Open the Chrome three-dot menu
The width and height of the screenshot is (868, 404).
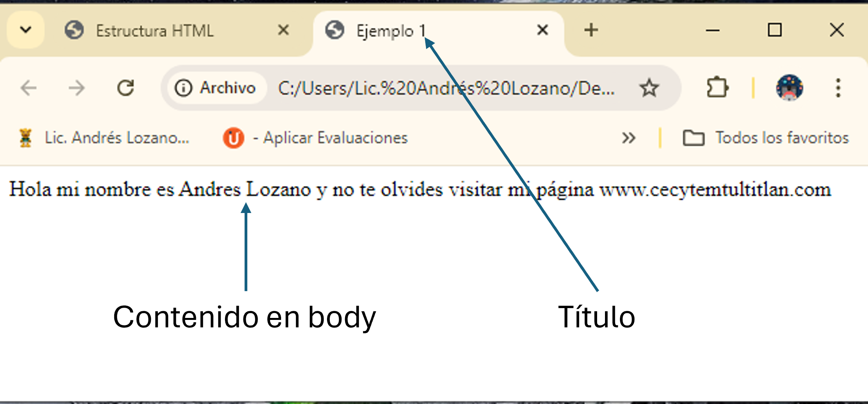click(x=838, y=88)
